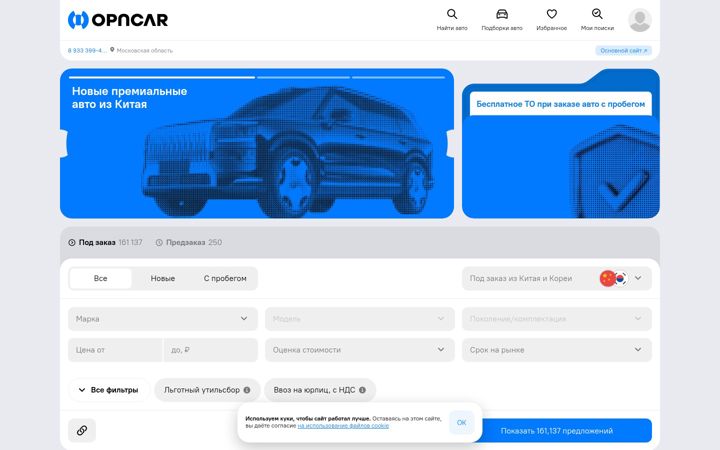Open the Под заказ из Китая и Кореи dropdown
Viewport: 720px width, 450px height.
557,278
